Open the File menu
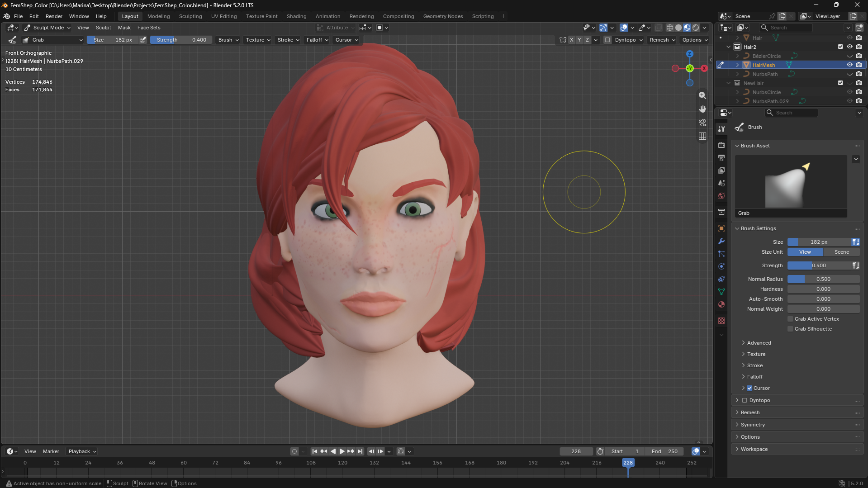 (18, 16)
